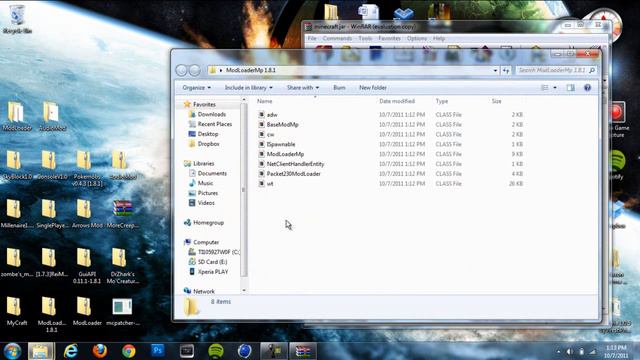Click the Explorer Help question mark icon
The width and height of the screenshot is (640, 360).
[x=587, y=87]
